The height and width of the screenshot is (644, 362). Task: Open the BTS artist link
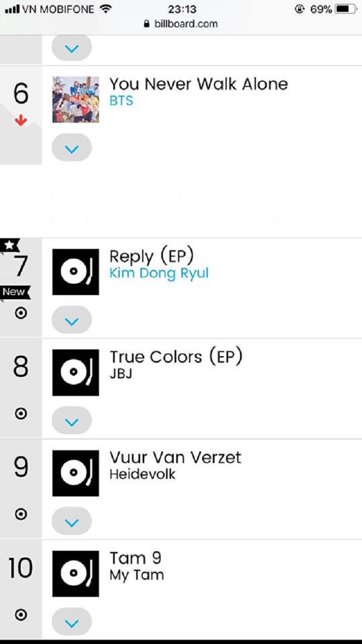pyautogui.click(x=122, y=101)
